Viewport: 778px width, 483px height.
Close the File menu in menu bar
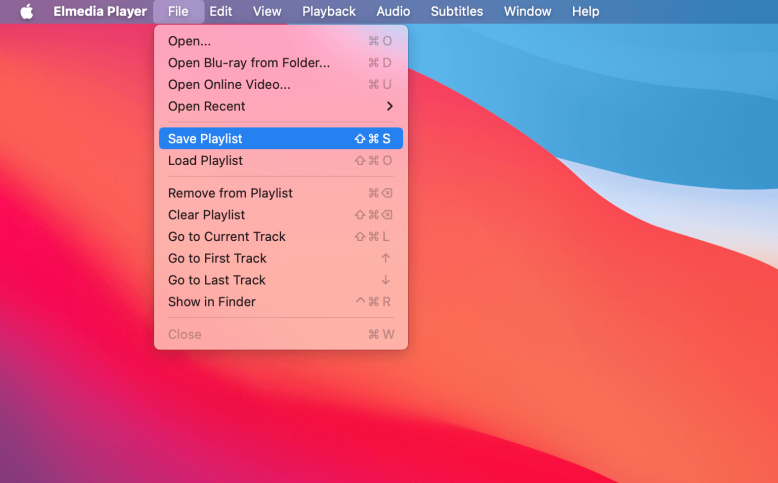click(178, 11)
